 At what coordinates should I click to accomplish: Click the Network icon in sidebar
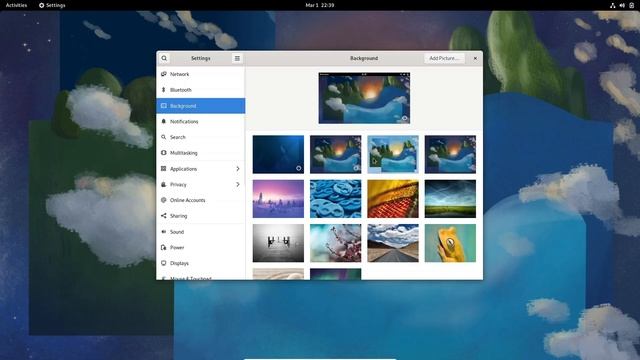coord(164,74)
